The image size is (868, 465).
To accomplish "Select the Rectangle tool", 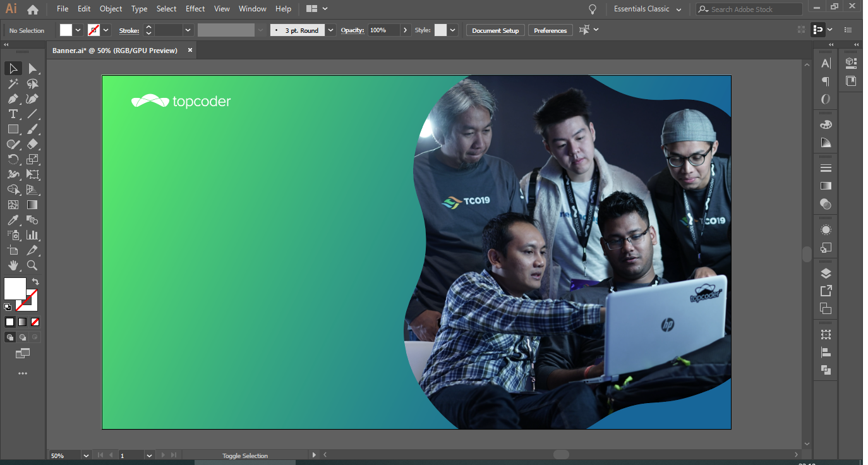I will (13, 129).
